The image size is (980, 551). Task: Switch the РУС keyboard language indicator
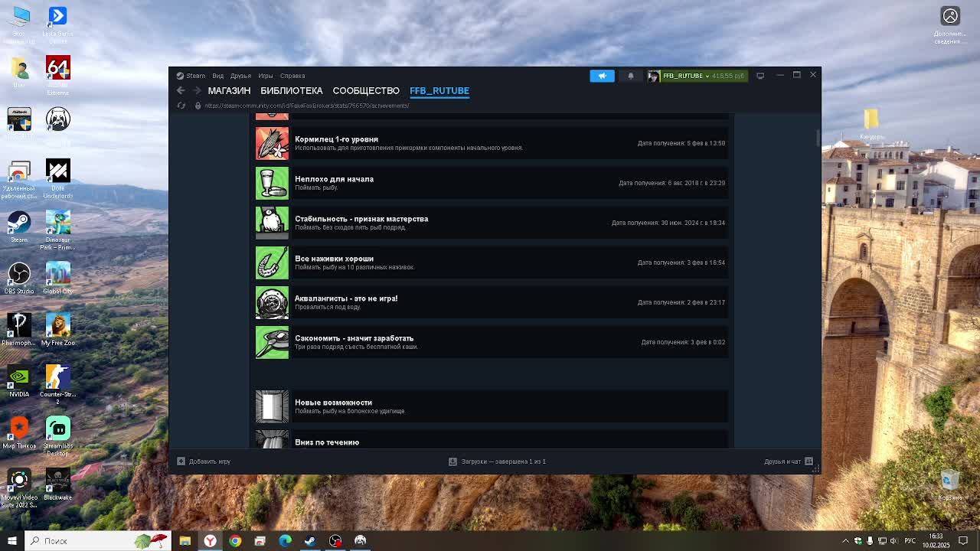coord(910,541)
